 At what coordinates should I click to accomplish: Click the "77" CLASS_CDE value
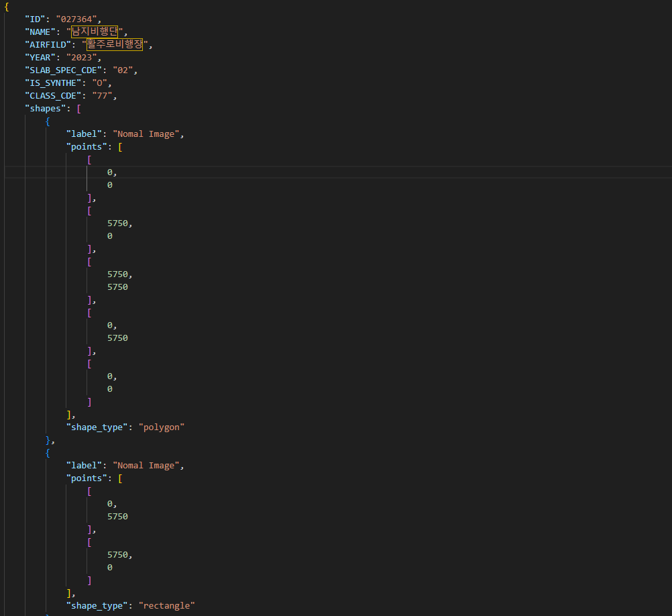pyautogui.click(x=102, y=95)
